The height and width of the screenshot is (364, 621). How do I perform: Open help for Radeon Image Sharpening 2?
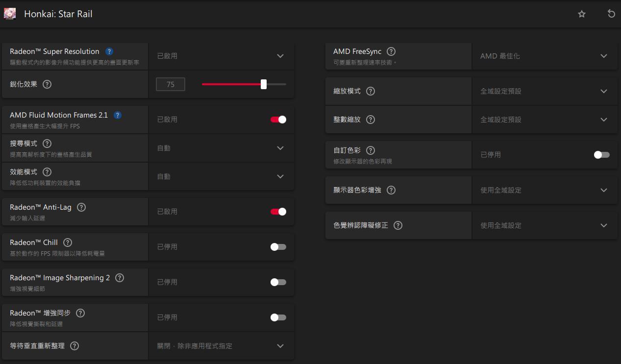pos(120,278)
